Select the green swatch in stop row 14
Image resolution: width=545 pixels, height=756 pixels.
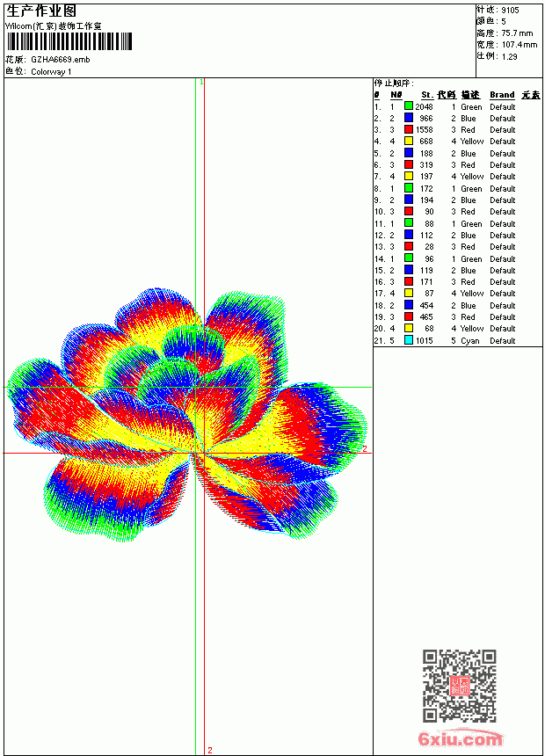point(409,258)
